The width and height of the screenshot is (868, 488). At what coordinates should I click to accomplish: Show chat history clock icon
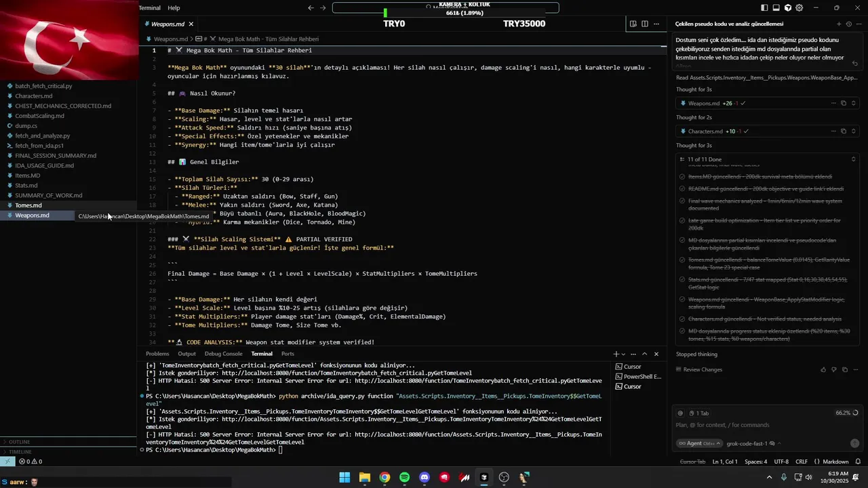[849, 24]
